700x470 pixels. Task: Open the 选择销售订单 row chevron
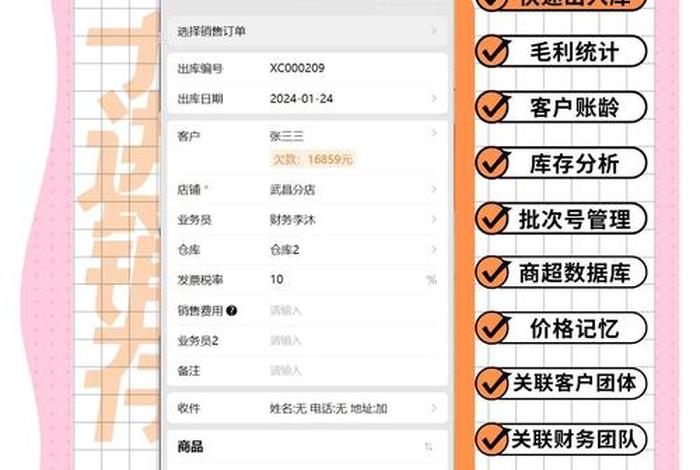(x=433, y=30)
